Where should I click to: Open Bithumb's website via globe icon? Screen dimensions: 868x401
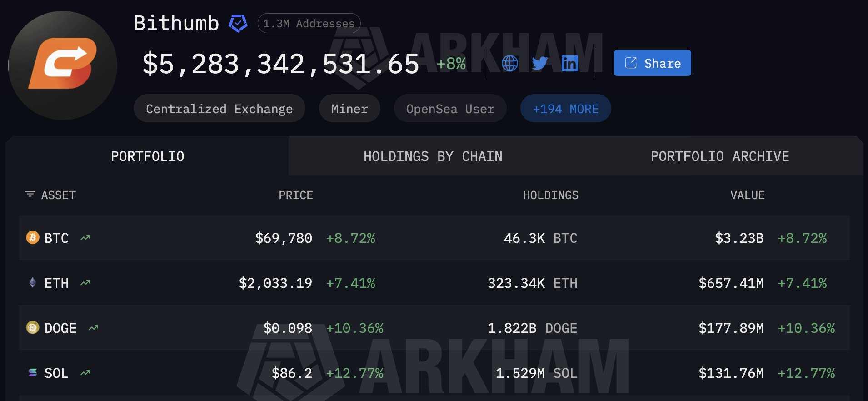pos(509,63)
